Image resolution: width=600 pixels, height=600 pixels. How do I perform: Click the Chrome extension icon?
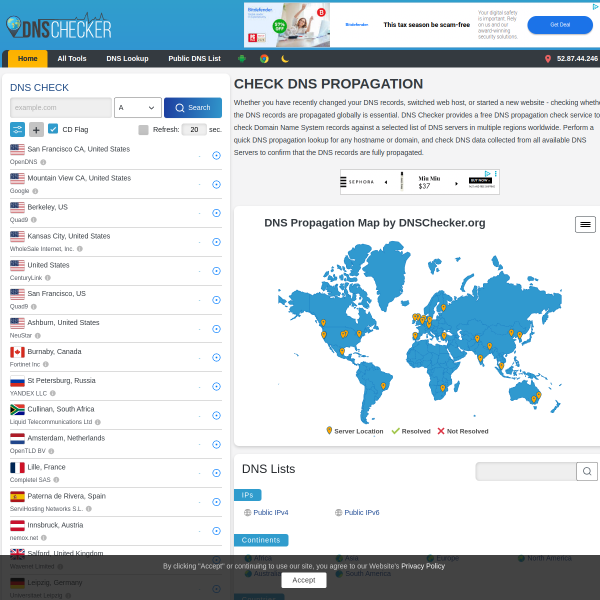pos(264,59)
